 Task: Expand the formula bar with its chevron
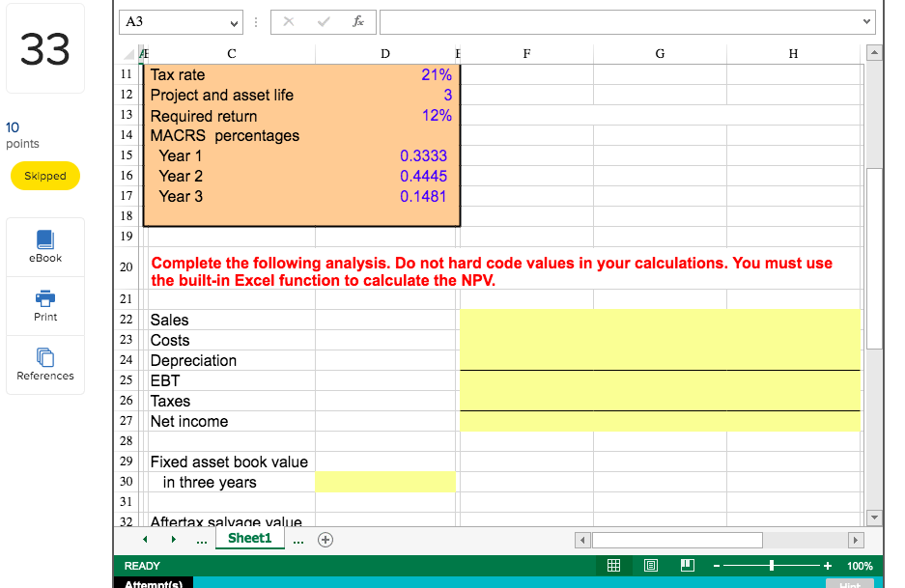coord(864,21)
